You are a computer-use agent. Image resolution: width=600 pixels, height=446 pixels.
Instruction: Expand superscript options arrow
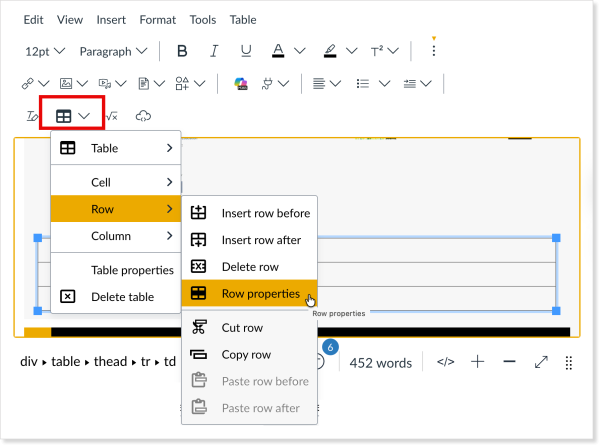(x=393, y=51)
